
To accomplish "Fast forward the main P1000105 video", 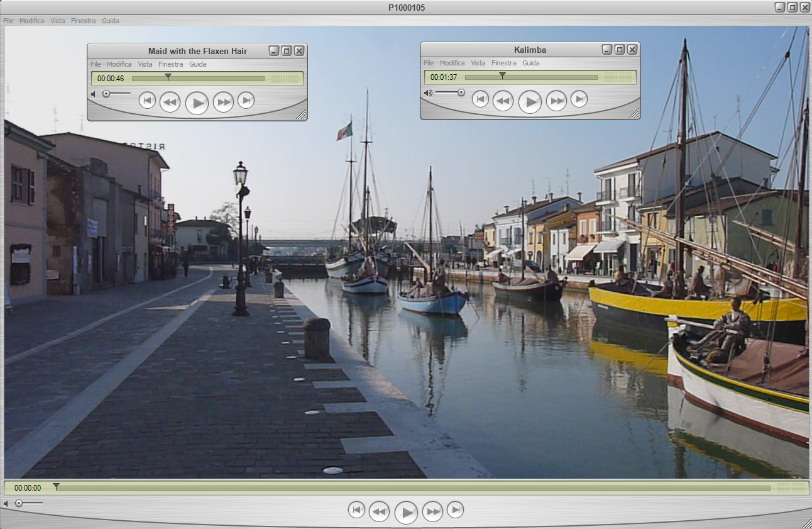I will [432, 512].
